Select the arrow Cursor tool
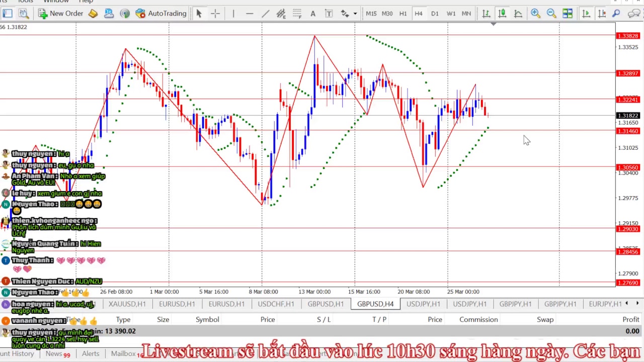 (x=199, y=14)
